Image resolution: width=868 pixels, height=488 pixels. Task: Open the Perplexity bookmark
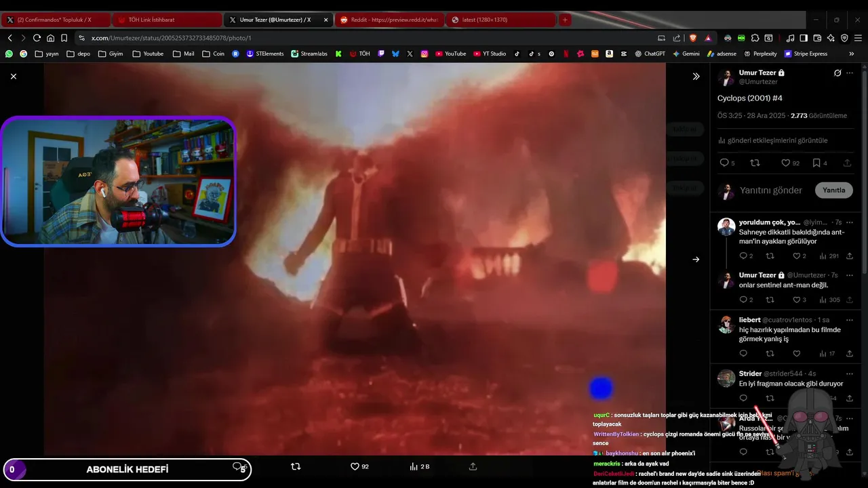click(x=760, y=54)
